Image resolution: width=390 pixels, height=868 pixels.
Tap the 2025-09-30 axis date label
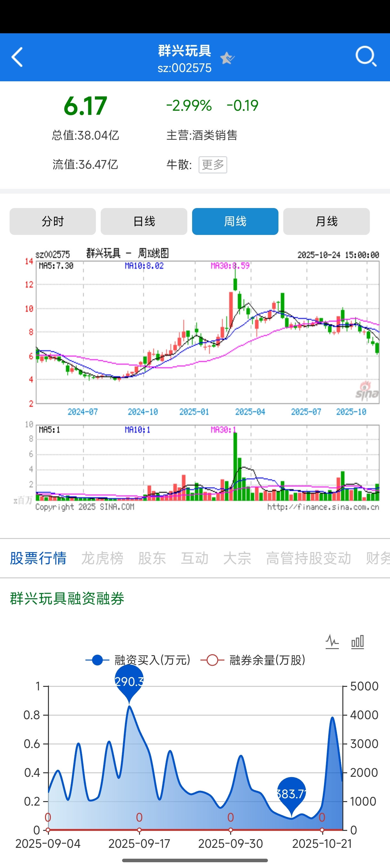click(230, 844)
